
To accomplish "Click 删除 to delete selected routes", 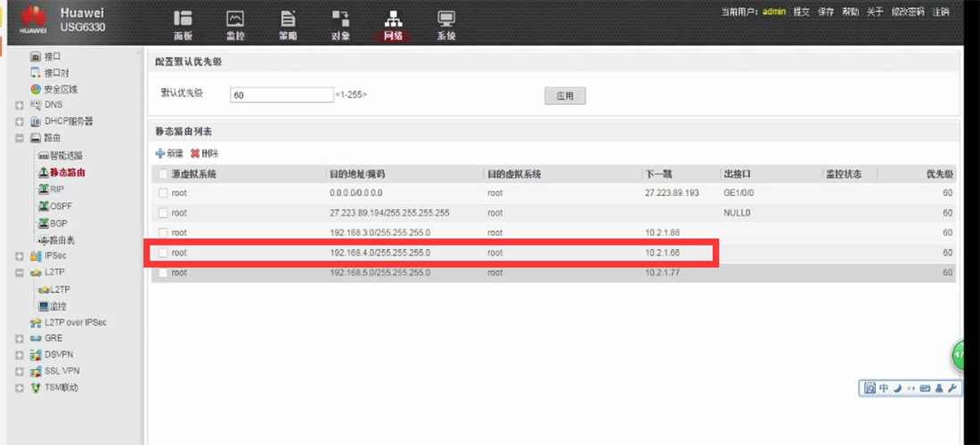I will click(204, 154).
